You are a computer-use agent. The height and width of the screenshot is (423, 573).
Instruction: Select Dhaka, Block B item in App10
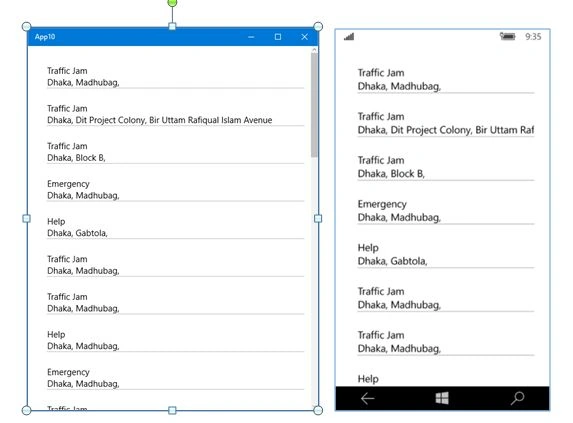click(175, 152)
